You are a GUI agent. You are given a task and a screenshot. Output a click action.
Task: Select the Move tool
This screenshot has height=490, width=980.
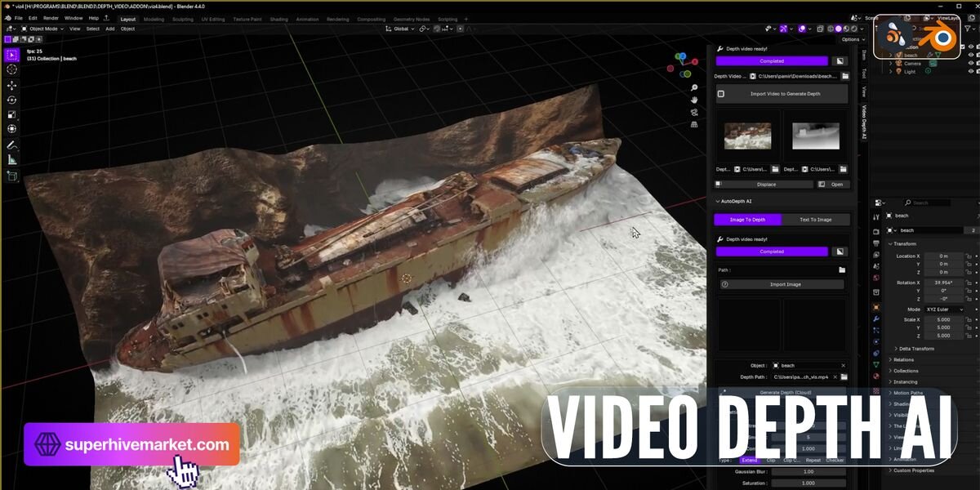(x=12, y=85)
